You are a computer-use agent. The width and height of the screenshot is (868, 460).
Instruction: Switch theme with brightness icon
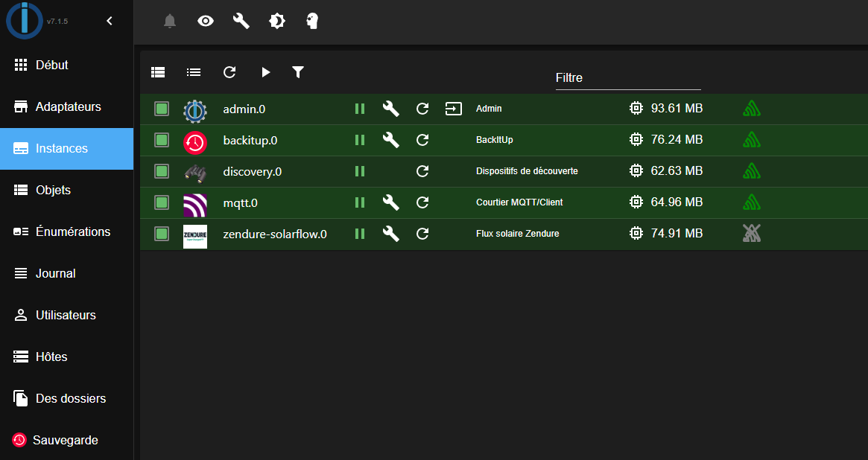[x=276, y=21]
